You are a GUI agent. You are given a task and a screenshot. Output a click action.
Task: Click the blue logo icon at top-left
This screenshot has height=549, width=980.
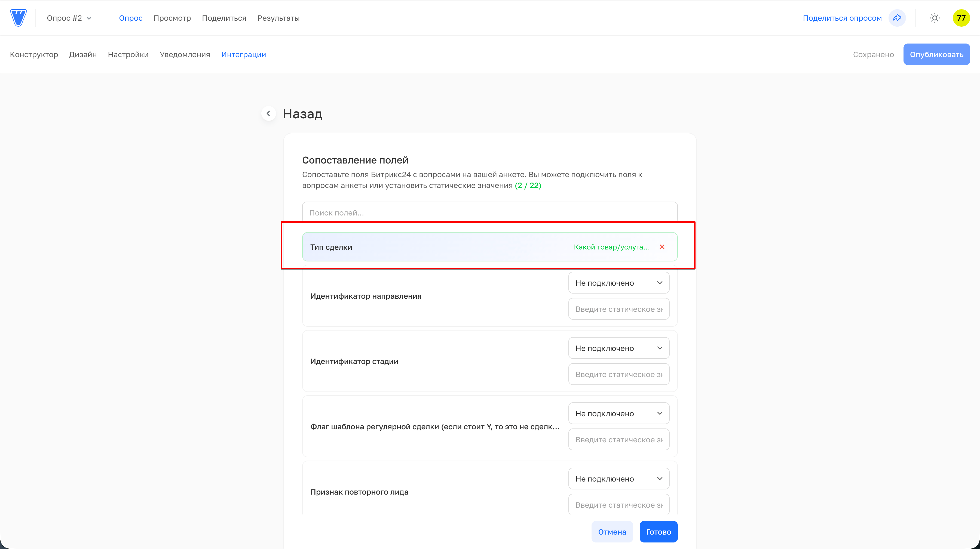point(18,18)
